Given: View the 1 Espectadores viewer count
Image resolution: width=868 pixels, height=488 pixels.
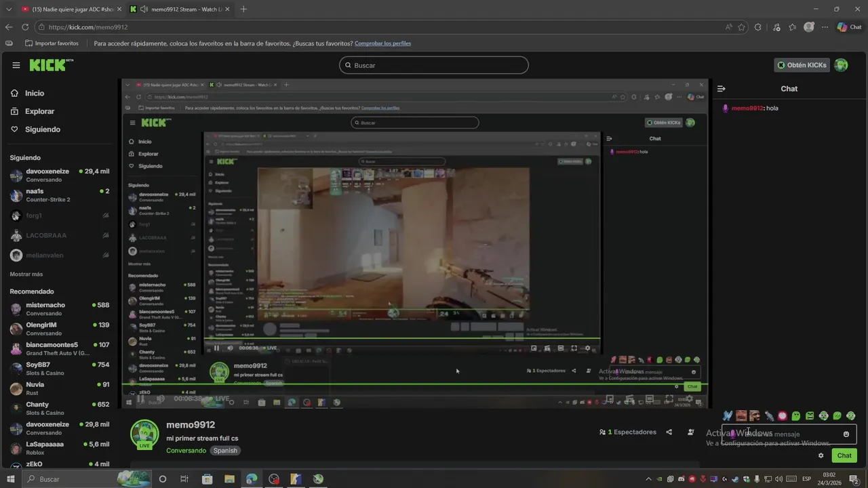Looking at the screenshot, I should click(628, 432).
